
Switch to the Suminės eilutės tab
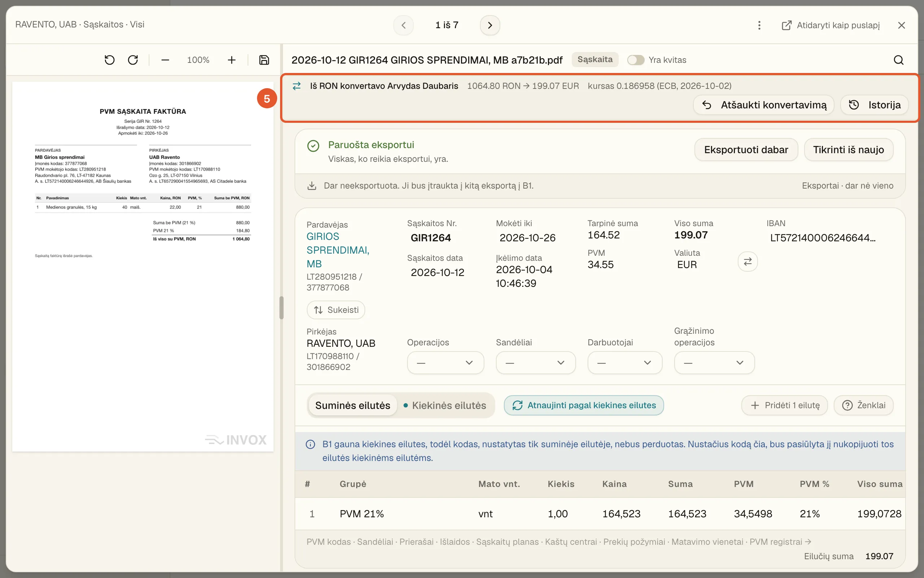point(352,405)
